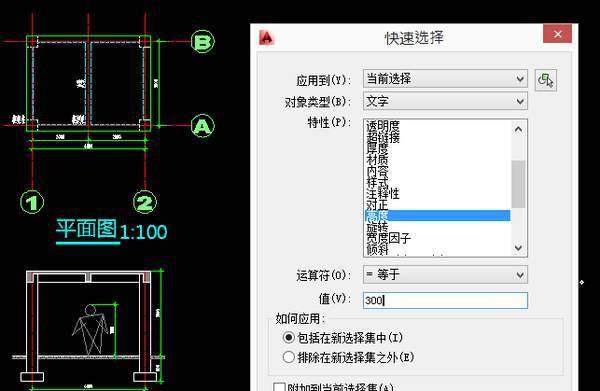Select 旋转 property in the list
The image size is (600, 391).
click(x=377, y=227)
